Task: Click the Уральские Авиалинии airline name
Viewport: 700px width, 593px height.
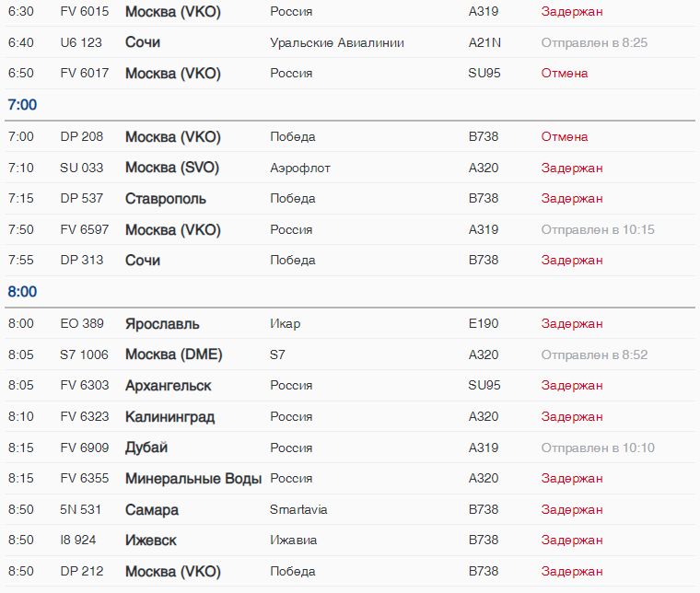Action: pyautogui.click(x=337, y=43)
